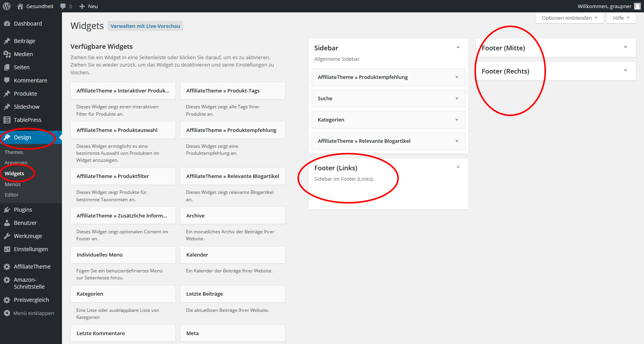The image size is (644, 344).
Task: Expand the Footer (Rechts) widget area
Action: 625,70
